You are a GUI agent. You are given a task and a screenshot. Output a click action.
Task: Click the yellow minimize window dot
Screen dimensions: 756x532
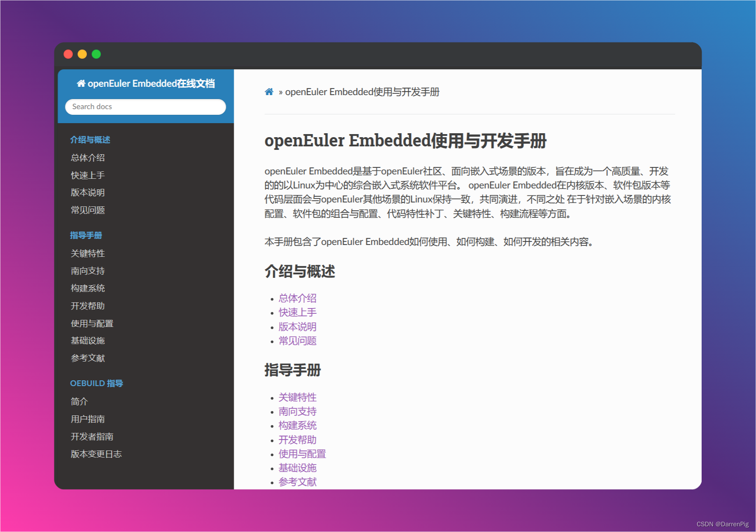pyautogui.click(x=82, y=54)
